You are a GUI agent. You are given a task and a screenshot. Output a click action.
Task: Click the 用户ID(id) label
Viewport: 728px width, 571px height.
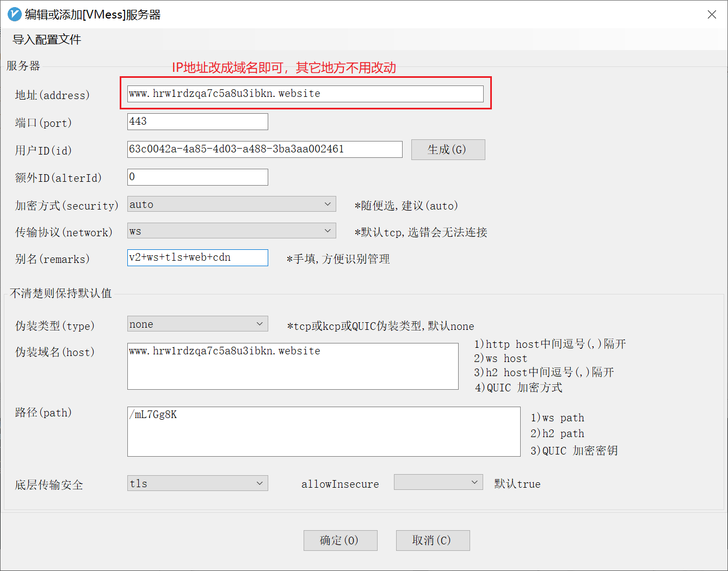(43, 151)
